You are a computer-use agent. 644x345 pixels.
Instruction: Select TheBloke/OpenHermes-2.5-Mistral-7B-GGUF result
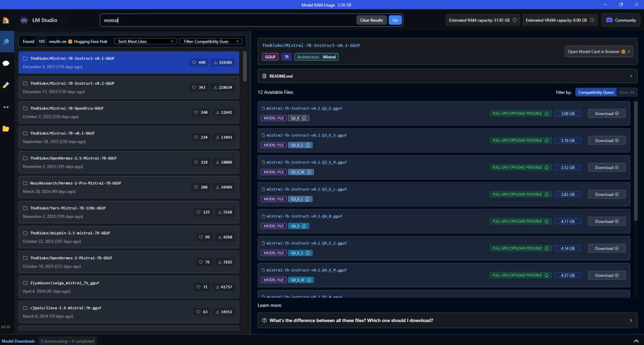click(129, 162)
